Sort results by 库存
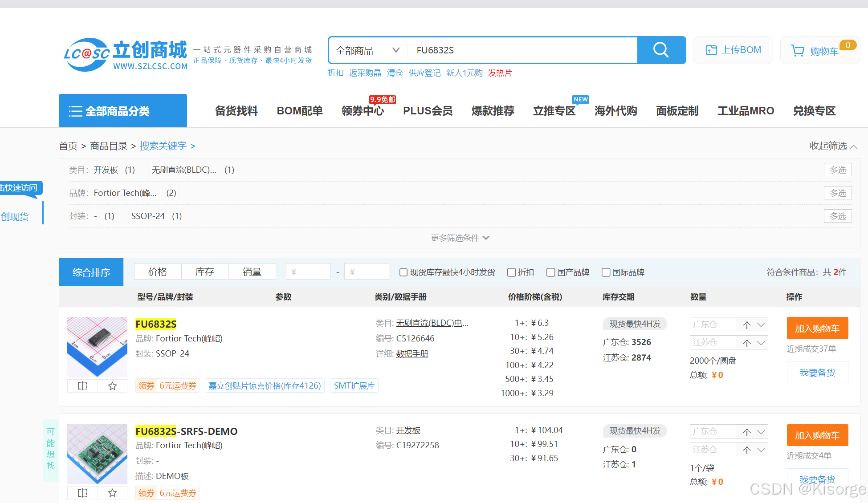The width and height of the screenshot is (868, 503). 205,272
